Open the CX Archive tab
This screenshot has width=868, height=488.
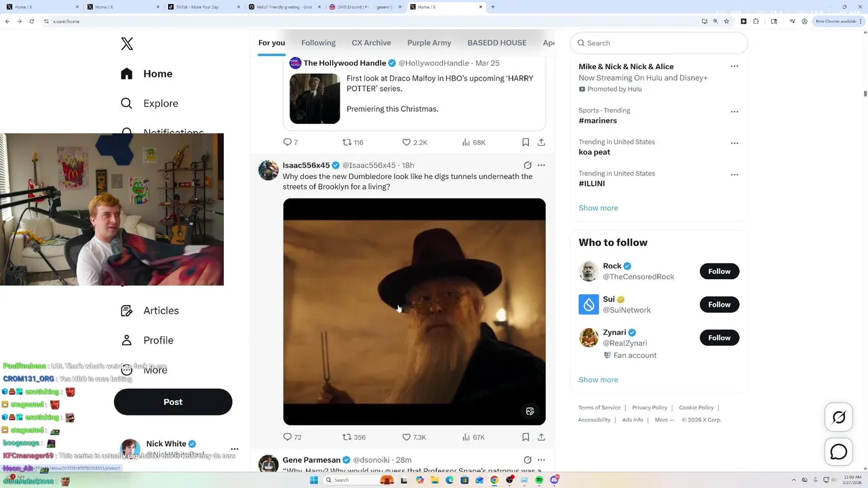click(371, 43)
